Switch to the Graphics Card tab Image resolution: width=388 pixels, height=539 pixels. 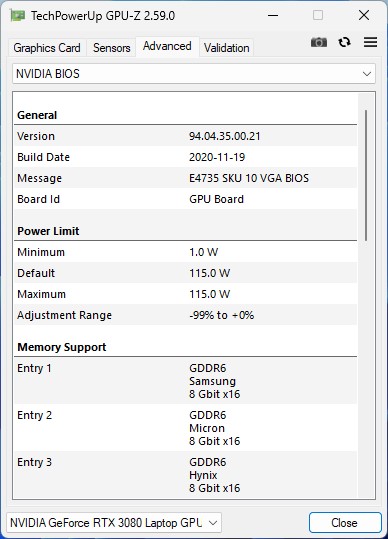tap(47, 48)
